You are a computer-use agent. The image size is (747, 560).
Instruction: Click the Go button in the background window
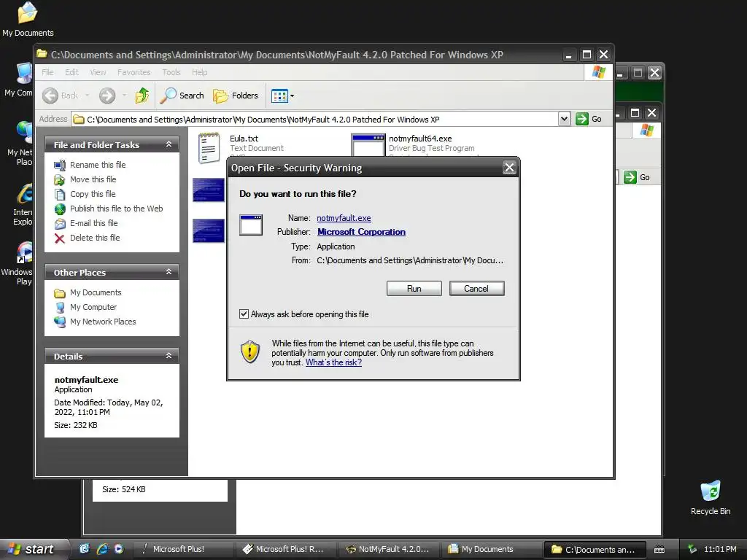(637, 177)
